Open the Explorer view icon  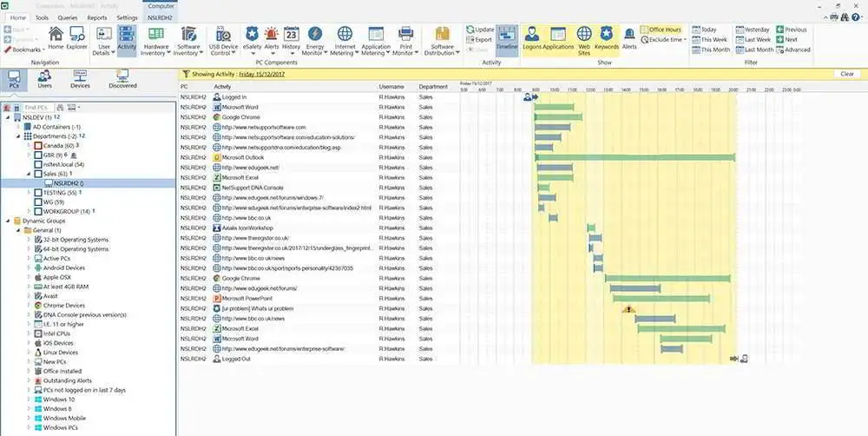click(x=77, y=37)
